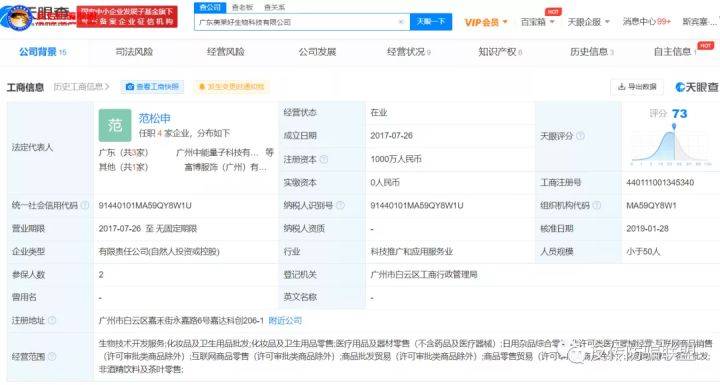
Task: Open the 历史工商信息 link
Action: [81, 86]
